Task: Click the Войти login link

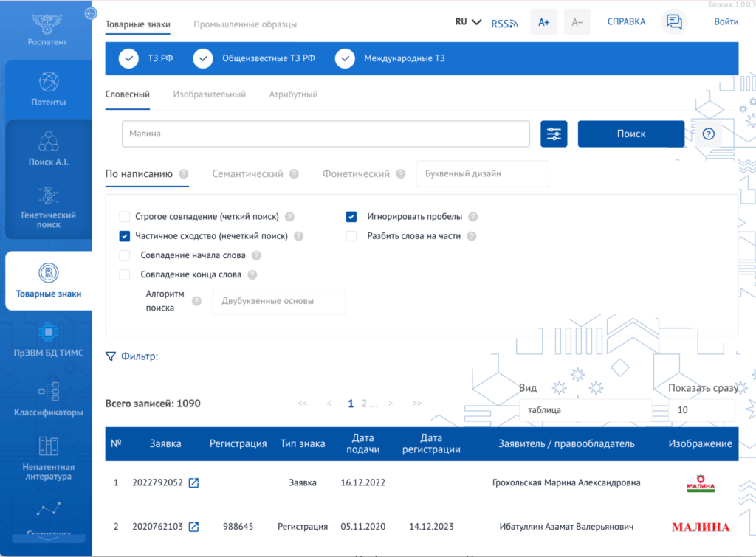Action: coord(726,21)
